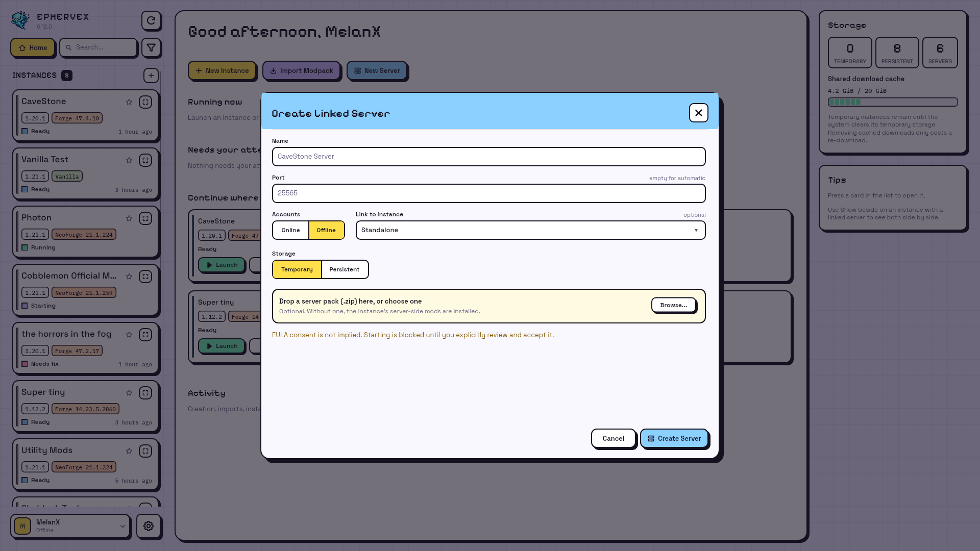This screenshot has height=551, width=980.
Task: Click the server pack drop zone
Action: 489,306
